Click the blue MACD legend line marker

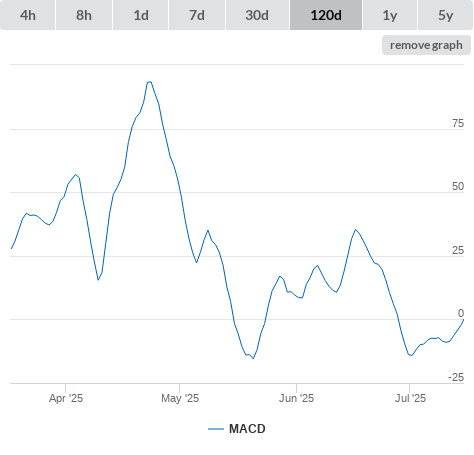(216, 429)
